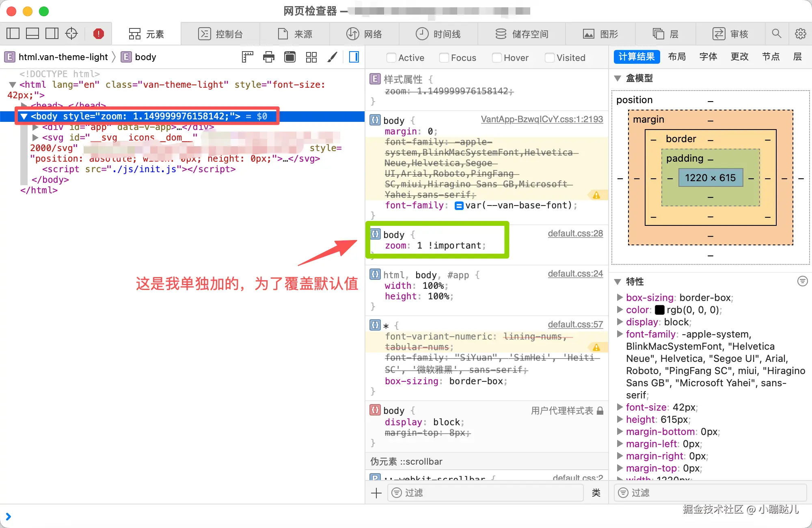This screenshot has width=812, height=528.
Task: Click the search magnifier icon
Action: coord(776,34)
